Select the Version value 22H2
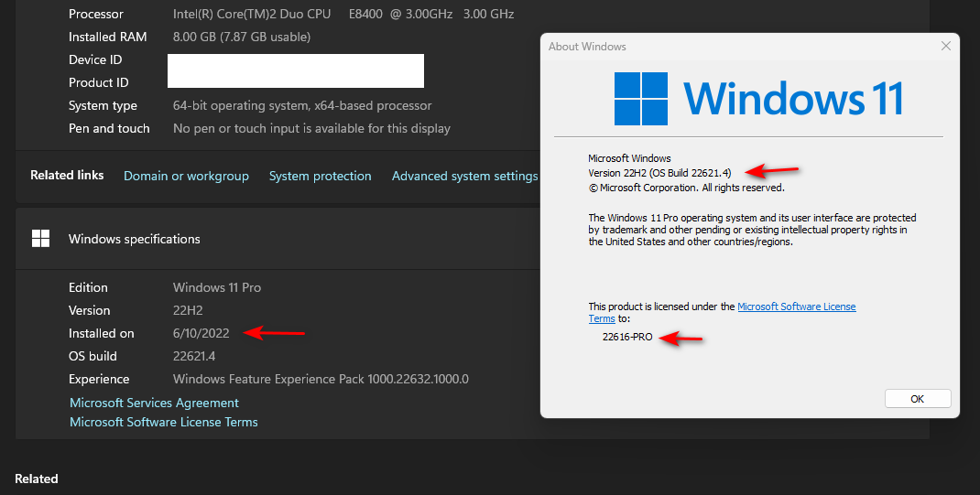This screenshot has height=495, width=980. (x=188, y=310)
